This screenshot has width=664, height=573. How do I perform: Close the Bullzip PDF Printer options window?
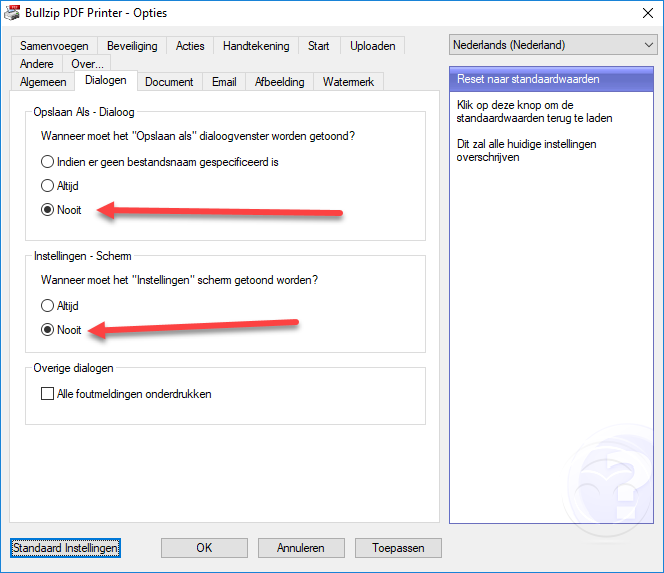(647, 13)
